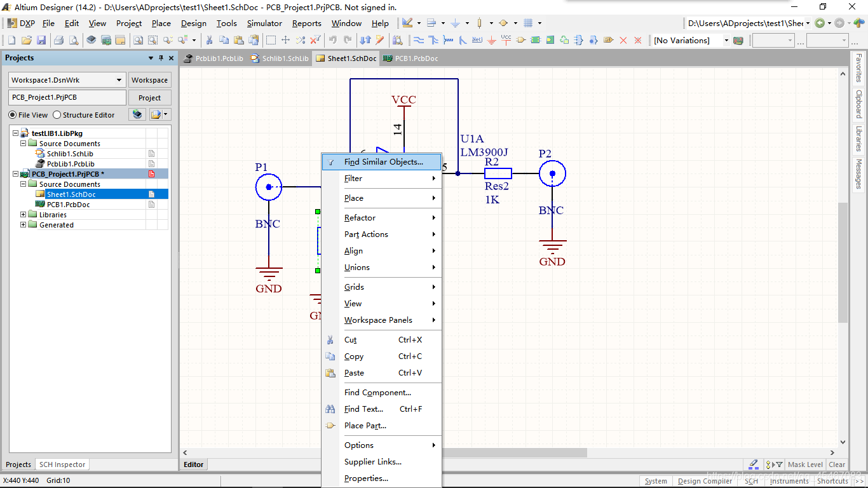This screenshot has width=868, height=488.
Task: Click the VCC power port icon
Action: tap(506, 40)
